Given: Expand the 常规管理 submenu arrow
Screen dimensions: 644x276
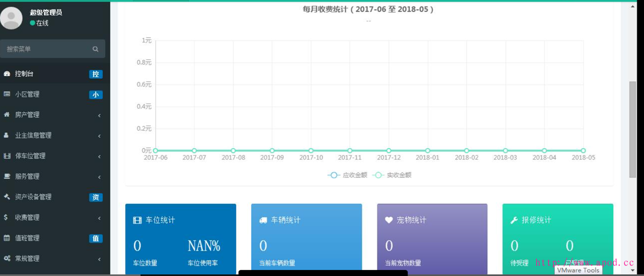Looking at the screenshot, I should click(99, 259).
